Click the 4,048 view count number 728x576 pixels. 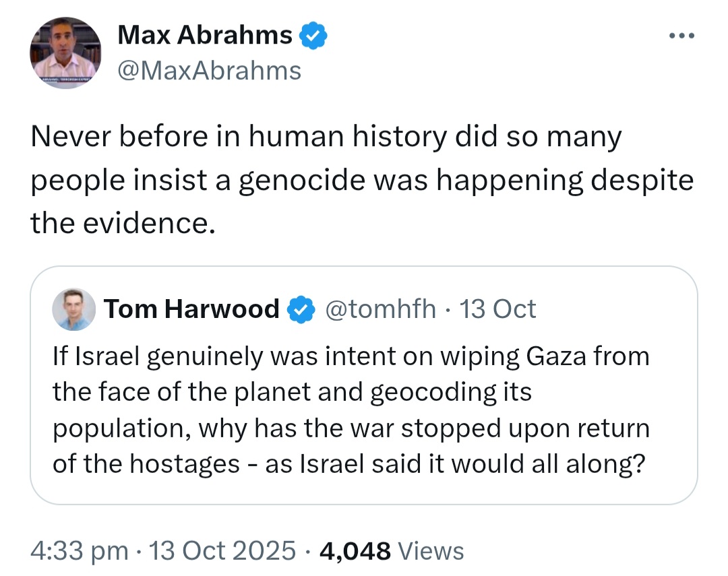click(x=355, y=551)
